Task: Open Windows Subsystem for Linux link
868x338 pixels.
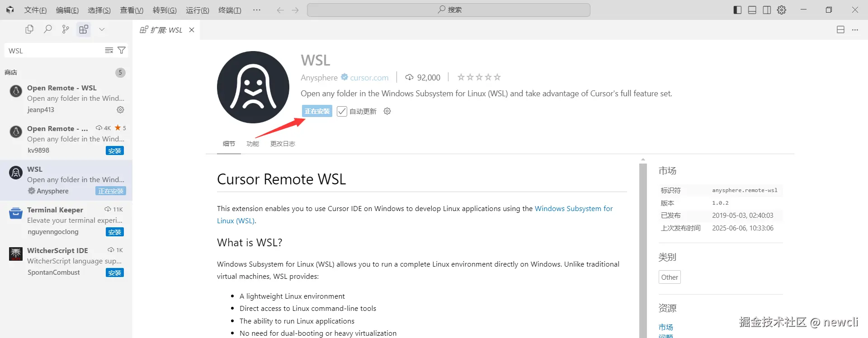Action: coord(574,209)
